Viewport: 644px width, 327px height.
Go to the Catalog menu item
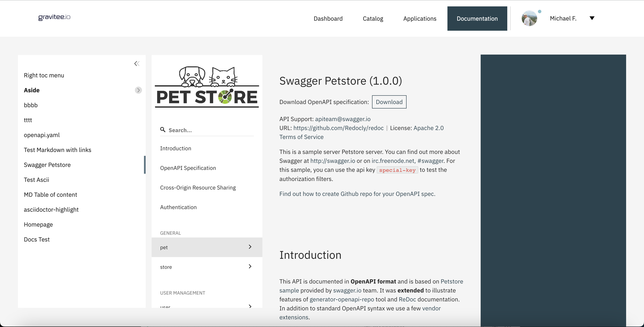point(373,19)
